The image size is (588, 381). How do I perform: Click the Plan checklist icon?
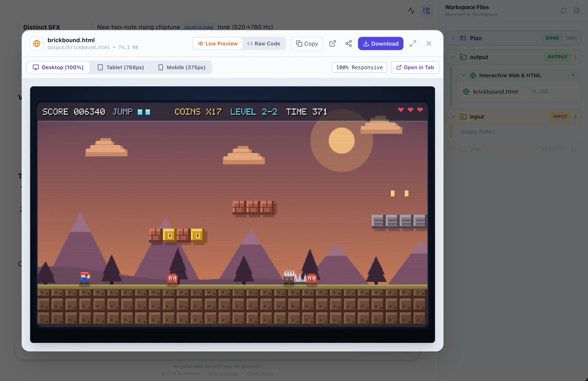(463, 38)
